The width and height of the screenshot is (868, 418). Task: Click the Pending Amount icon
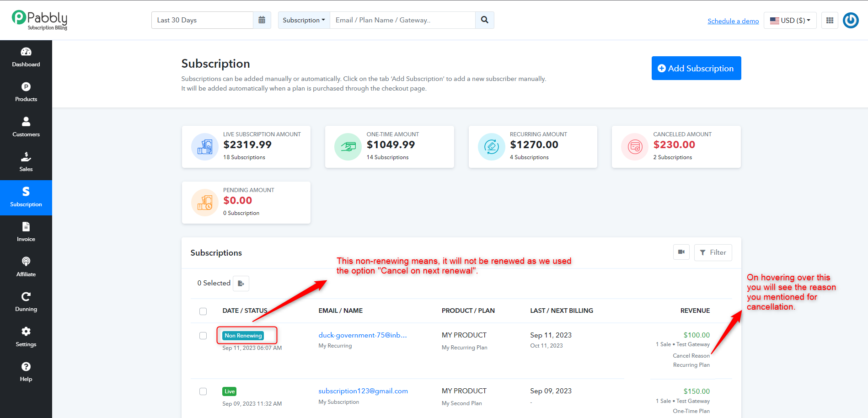pyautogui.click(x=205, y=203)
